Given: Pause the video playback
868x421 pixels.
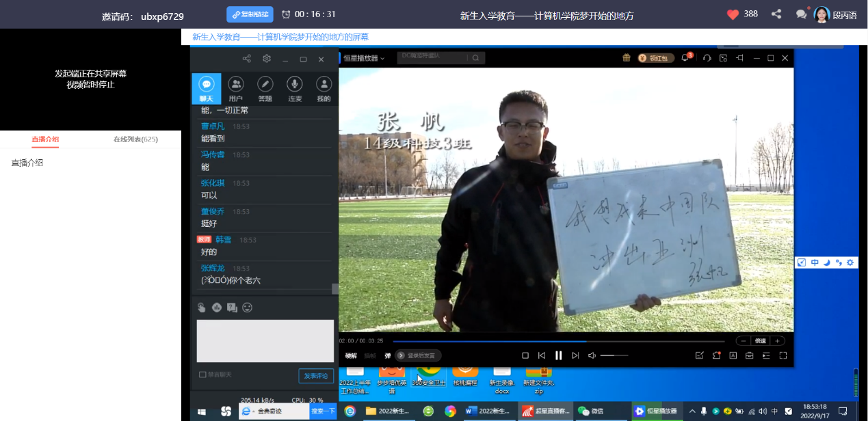Looking at the screenshot, I should 558,355.
